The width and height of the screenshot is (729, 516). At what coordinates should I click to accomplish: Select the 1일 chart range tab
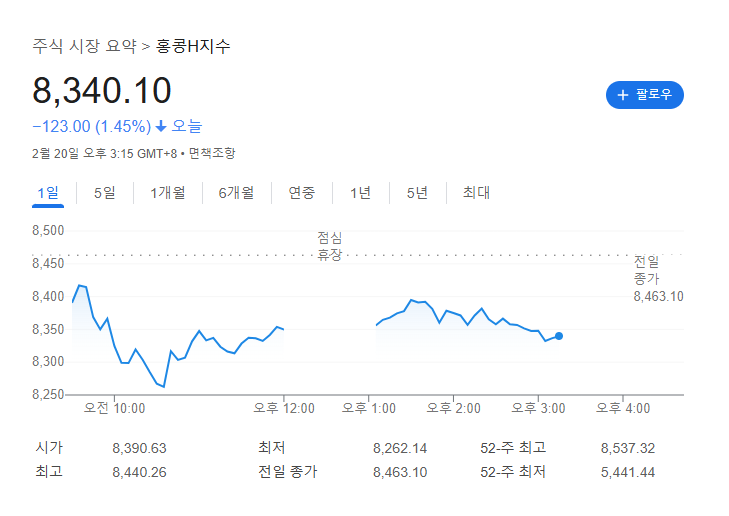coord(48,193)
